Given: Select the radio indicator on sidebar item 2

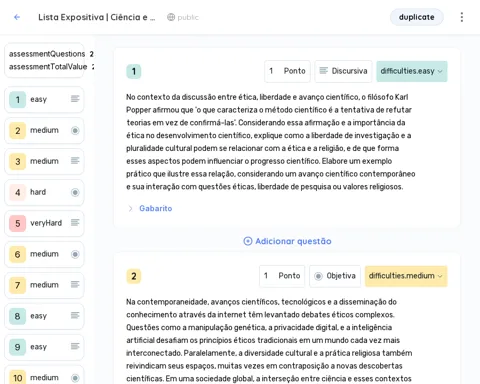Looking at the screenshot, I should 75,130.
